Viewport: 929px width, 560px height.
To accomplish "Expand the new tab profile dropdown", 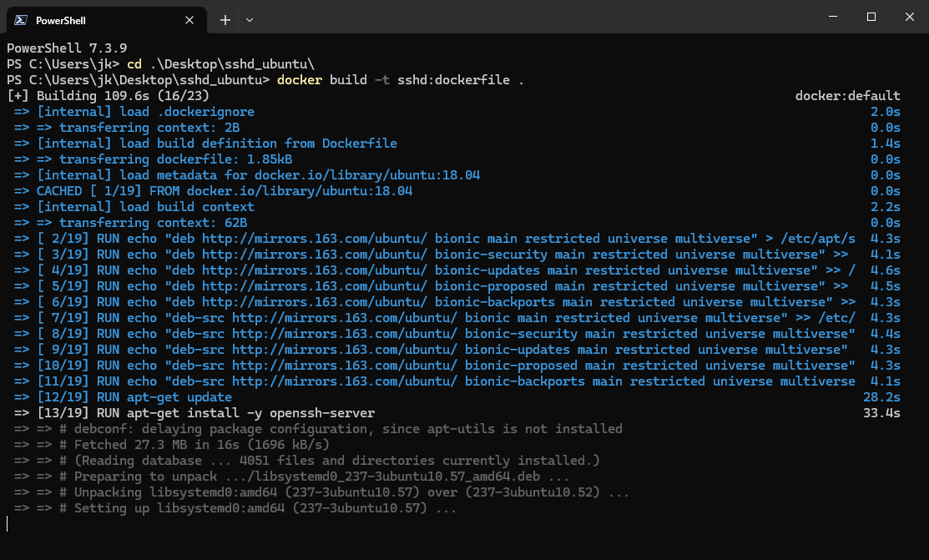I will point(250,20).
